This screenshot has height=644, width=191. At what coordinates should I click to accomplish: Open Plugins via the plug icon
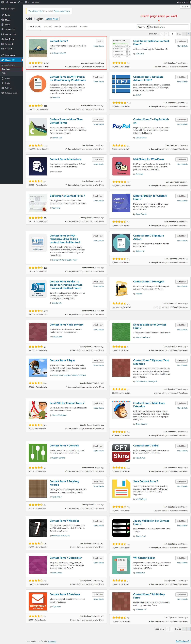coord(3,60)
